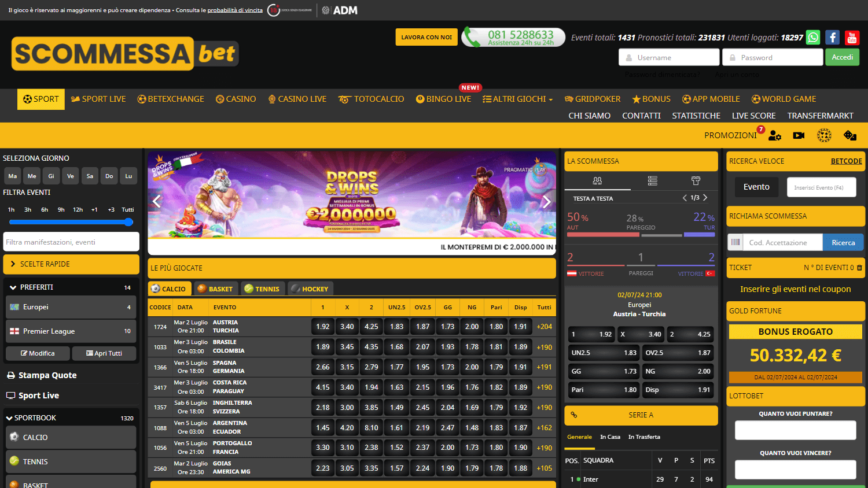Switch to Tennis tab in Le Più Giocate
This screenshot has height=488, width=868.
(262, 289)
